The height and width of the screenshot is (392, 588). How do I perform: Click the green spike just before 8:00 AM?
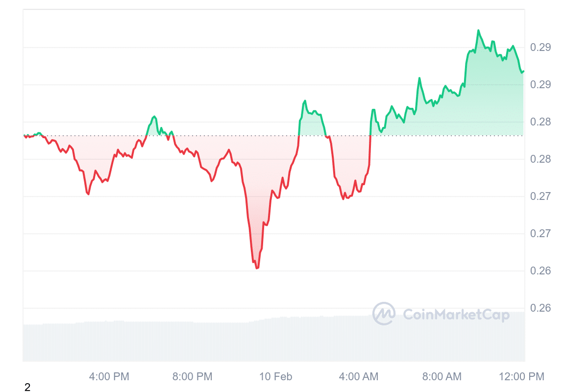[x=419, y=78]
